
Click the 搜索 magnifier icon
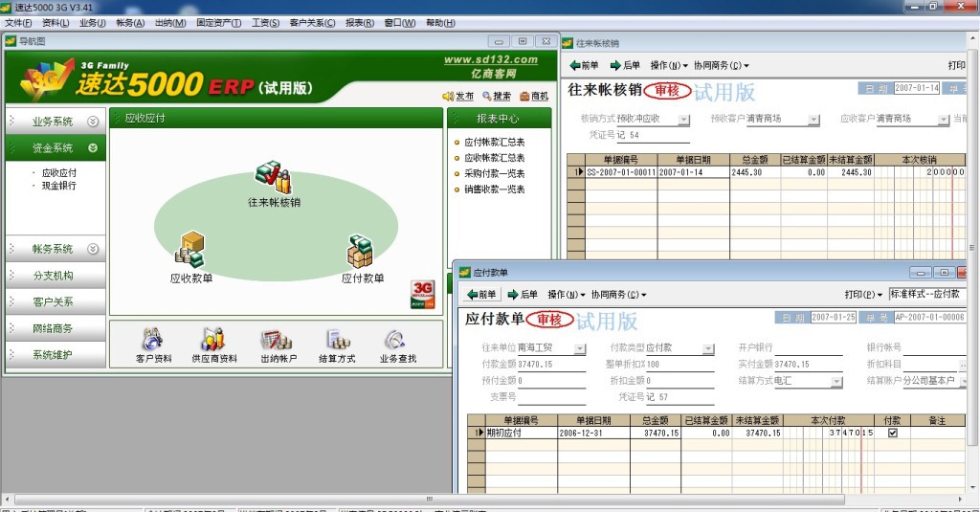pos(486,97)
